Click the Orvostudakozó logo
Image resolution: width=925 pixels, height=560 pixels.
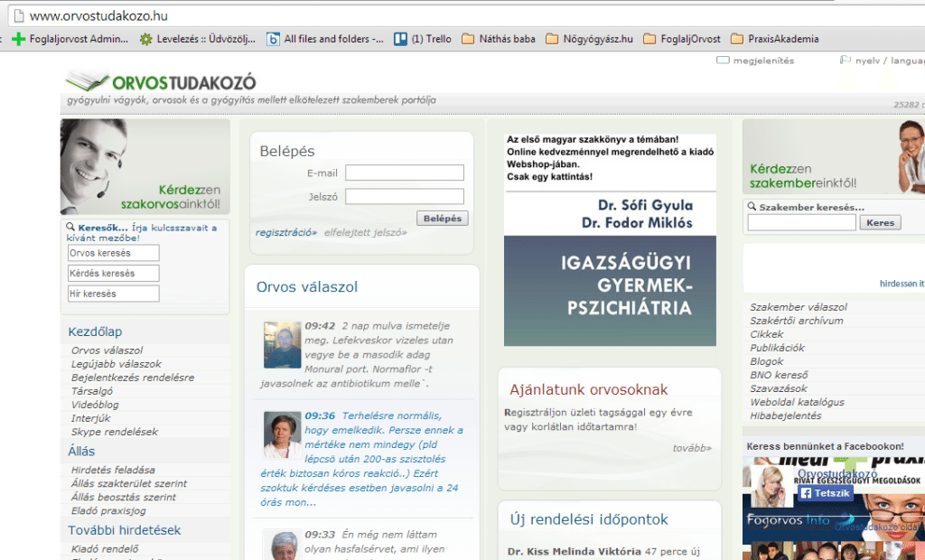coord(161,81)
